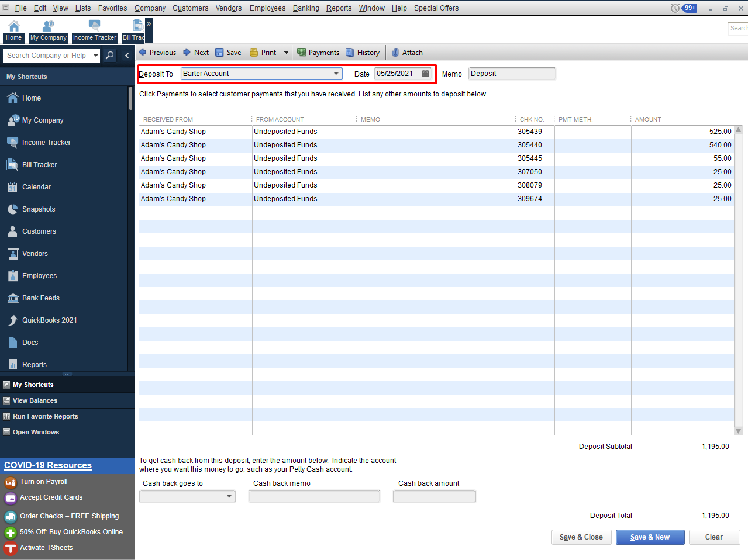Switch to View Balances tab
The height and width of the screenshot is (560, 748).
click(x=67, y=400)
